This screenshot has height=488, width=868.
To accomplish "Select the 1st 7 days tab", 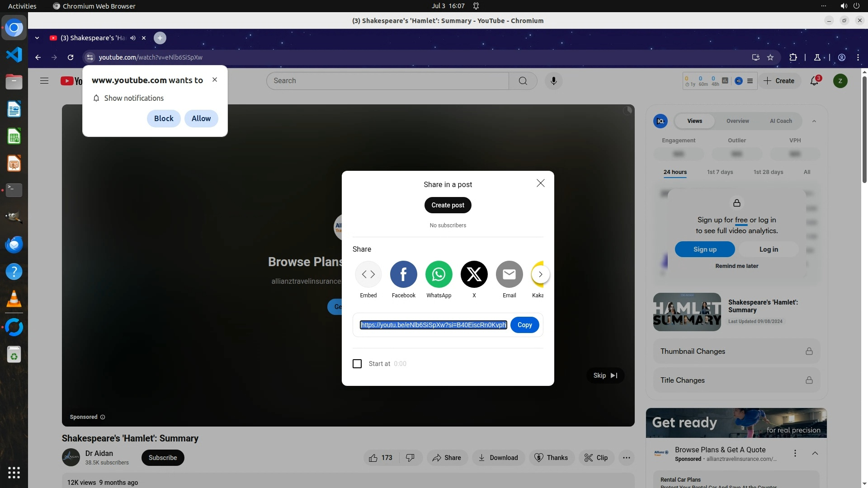I will 720,172.
